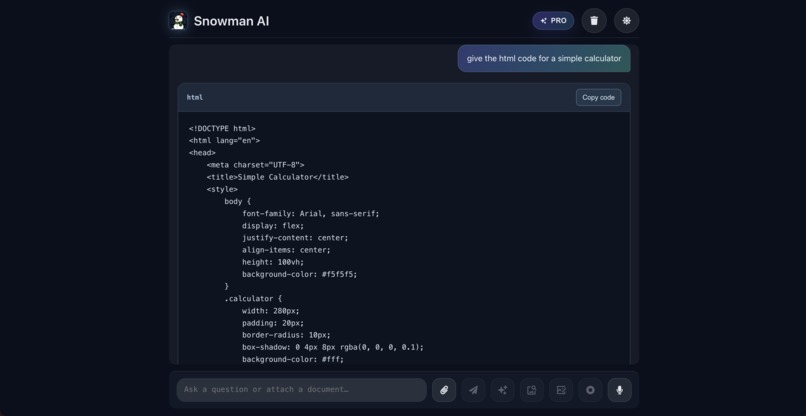Click the '<head>' code line

click(202, 153)
